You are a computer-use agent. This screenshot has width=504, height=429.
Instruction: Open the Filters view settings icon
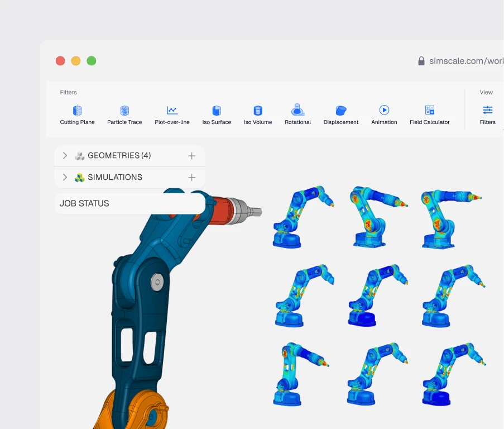tap(488, 110)
